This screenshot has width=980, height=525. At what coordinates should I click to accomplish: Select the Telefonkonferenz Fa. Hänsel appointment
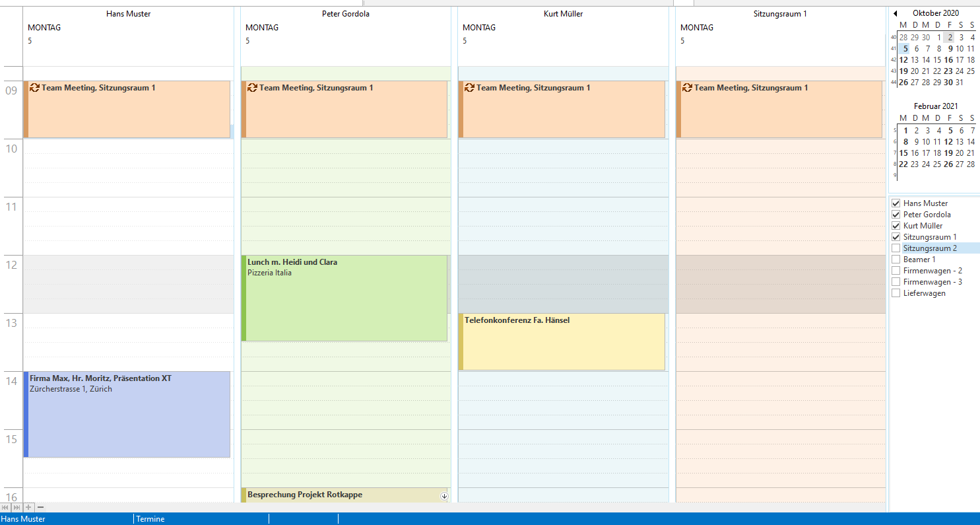click(x=561, y=340)
